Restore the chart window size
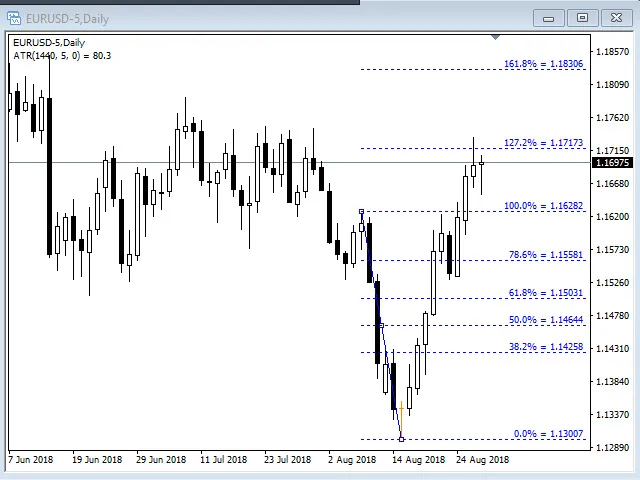Screen dimensions: 640x480 (x=582, y=18)
